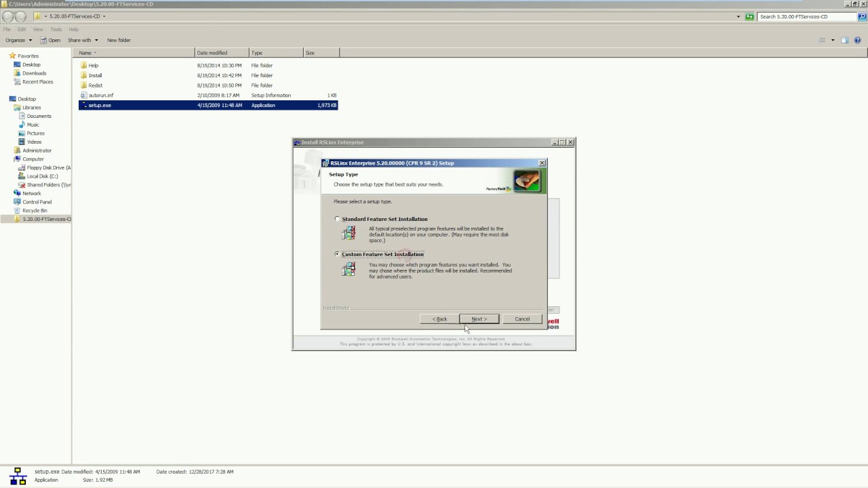Open the File menu
The height and width of the screenshot is (488, 868).
[x=7, y=29]
